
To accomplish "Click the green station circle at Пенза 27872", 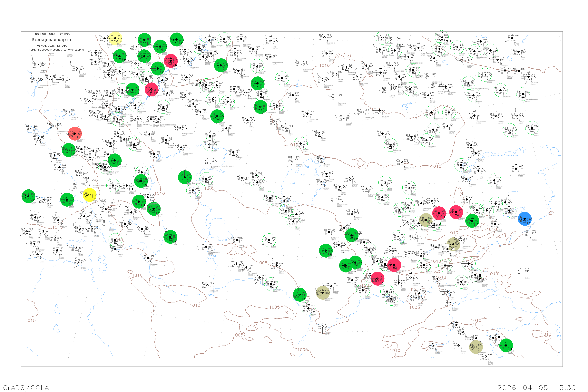I will (x=177, y=40).
